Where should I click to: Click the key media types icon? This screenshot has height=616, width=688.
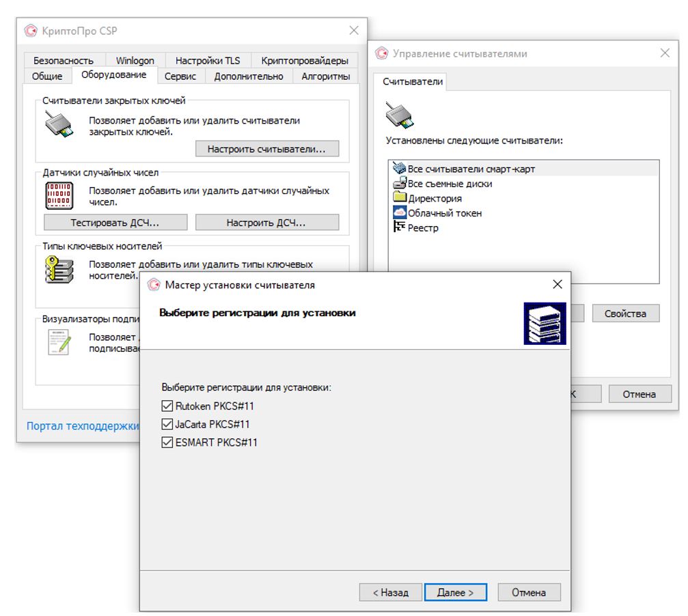pyautogui.click(x=59, y=269)
